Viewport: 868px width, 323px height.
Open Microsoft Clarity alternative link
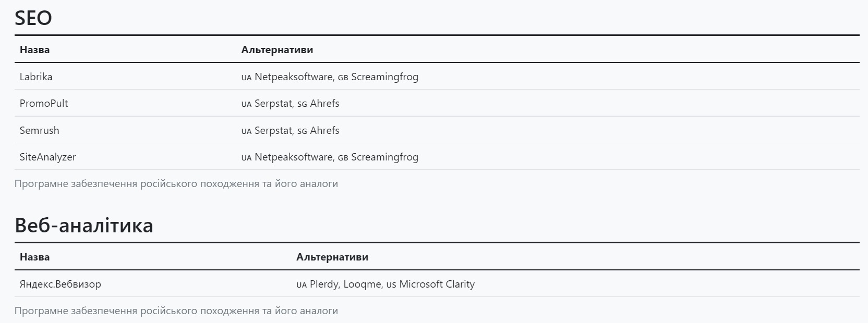tap(437, 284)
